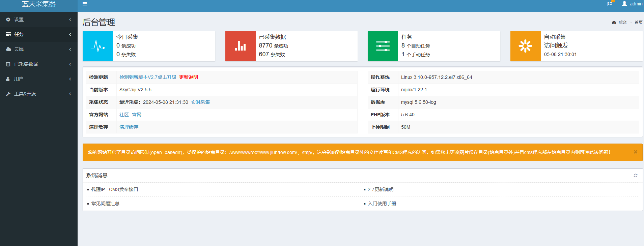
Task: Open the 任务 sidebar menu
Action: click(x=39, y=34)
